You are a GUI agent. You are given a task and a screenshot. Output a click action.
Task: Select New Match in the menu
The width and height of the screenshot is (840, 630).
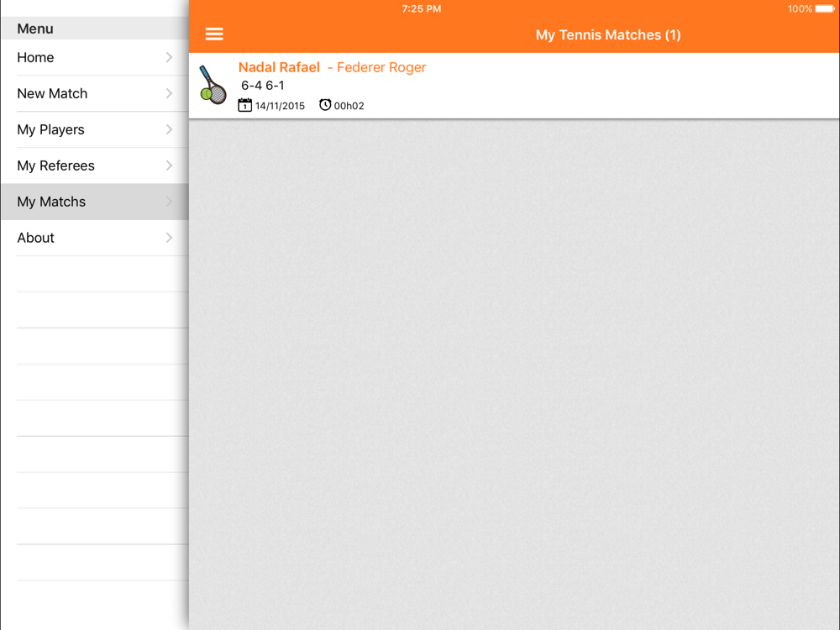pyautogui.click(x=95, y=93)
